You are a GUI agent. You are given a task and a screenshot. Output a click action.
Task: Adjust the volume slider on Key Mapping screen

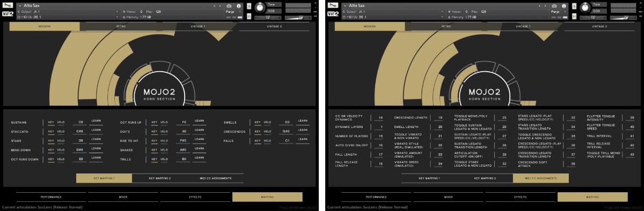298,17
